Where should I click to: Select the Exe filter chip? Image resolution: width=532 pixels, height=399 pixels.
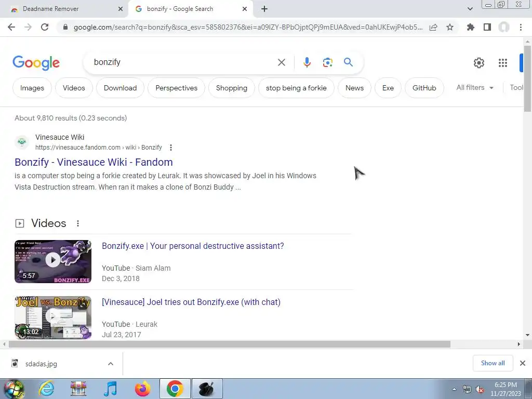(x=388, y=88)
